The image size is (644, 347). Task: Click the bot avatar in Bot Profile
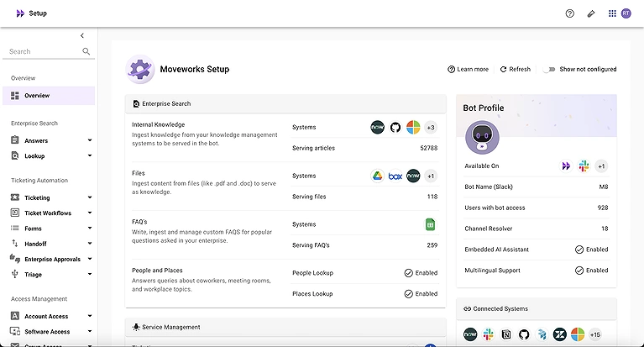[482, 137]
